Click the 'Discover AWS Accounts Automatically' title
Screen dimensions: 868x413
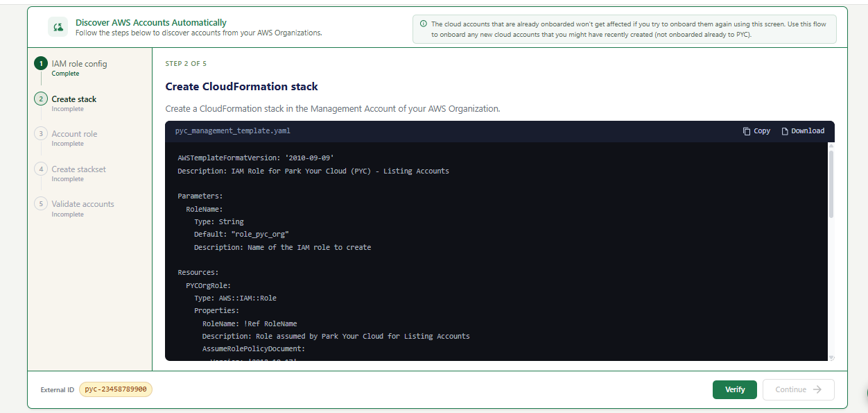click(x=151, y=23)
